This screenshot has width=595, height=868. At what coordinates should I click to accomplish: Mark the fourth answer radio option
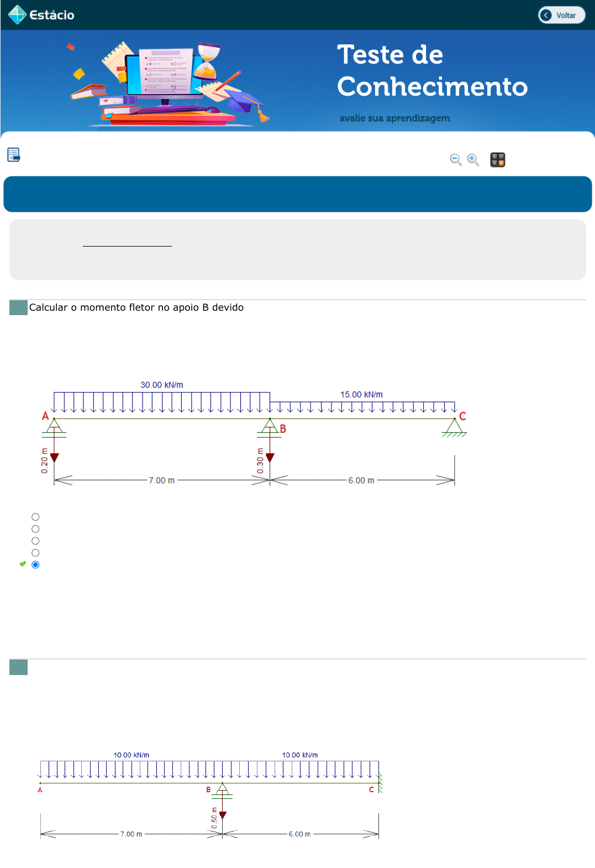click(35, 553)
